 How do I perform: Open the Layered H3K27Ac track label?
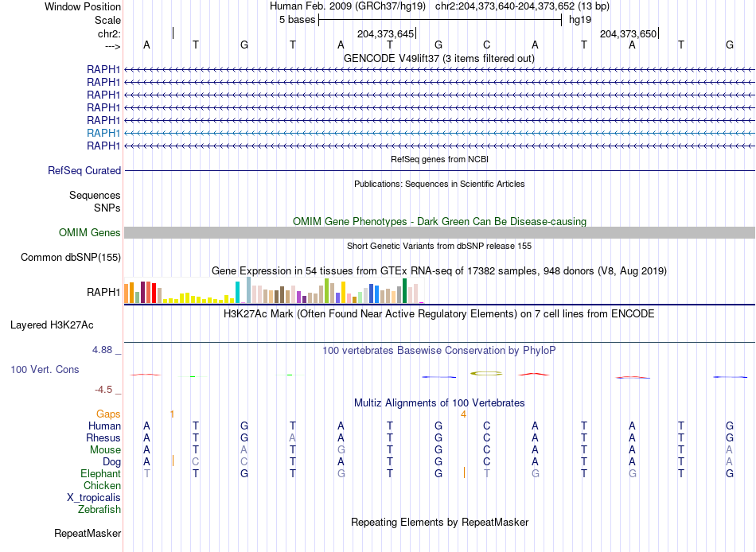tap(52, 325)
